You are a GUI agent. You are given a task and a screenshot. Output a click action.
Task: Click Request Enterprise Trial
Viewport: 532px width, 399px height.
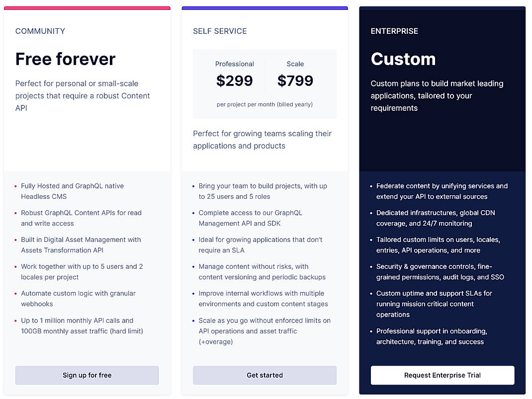coord(442,375)
